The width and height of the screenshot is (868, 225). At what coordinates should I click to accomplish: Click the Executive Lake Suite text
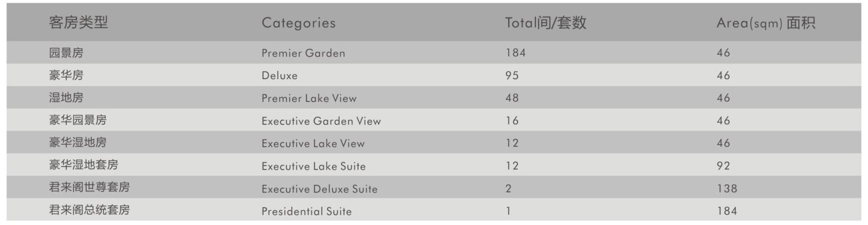(x=314, y=166)
